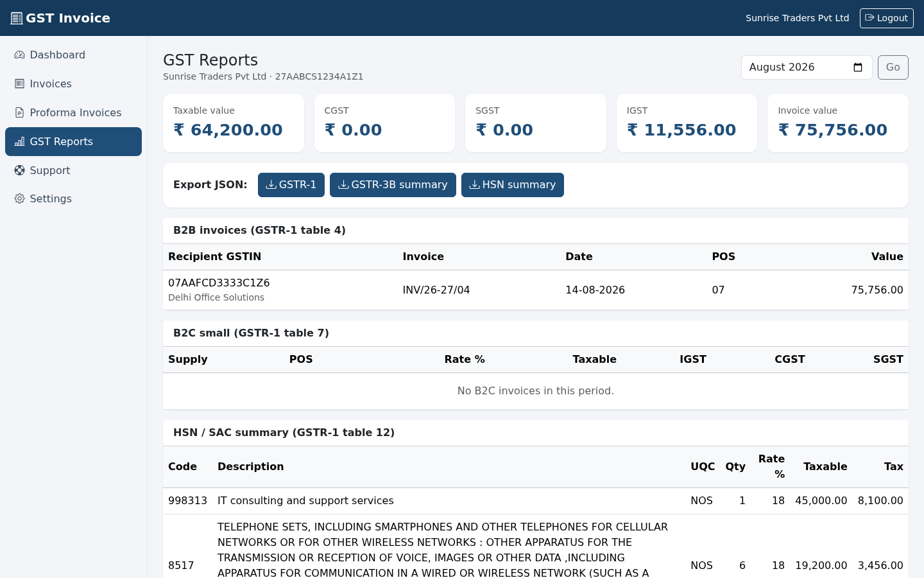Export GSTR-3B summary JSON
The height and width of the screenshot is (578, 924).
tap(393, 185)
